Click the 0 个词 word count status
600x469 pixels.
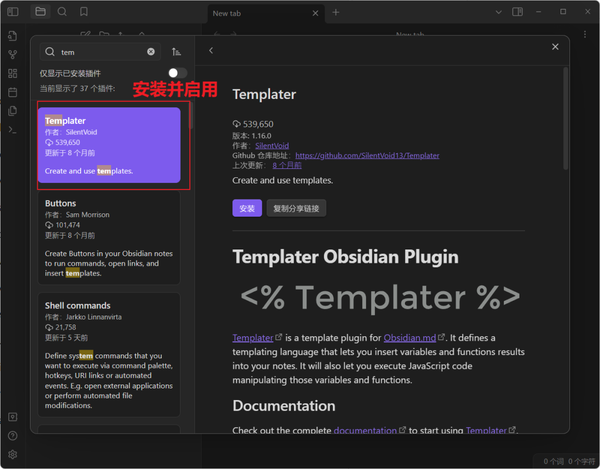[x=553, y=461]
